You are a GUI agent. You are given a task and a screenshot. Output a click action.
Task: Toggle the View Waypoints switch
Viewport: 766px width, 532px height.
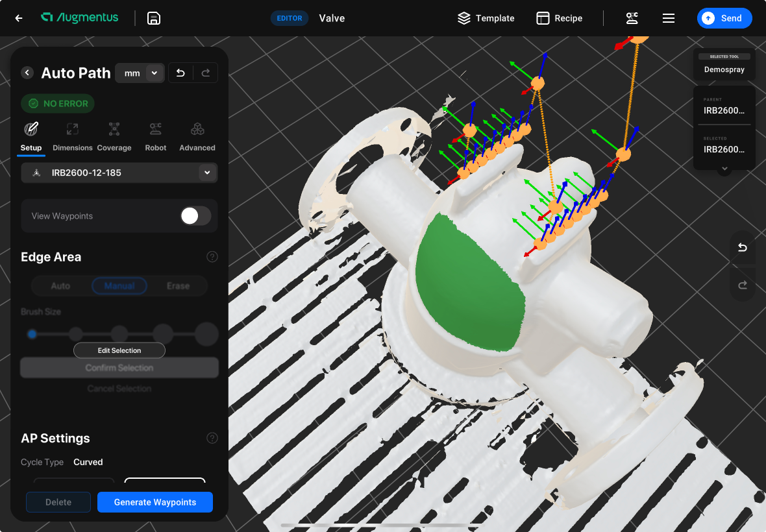(193, 215)
